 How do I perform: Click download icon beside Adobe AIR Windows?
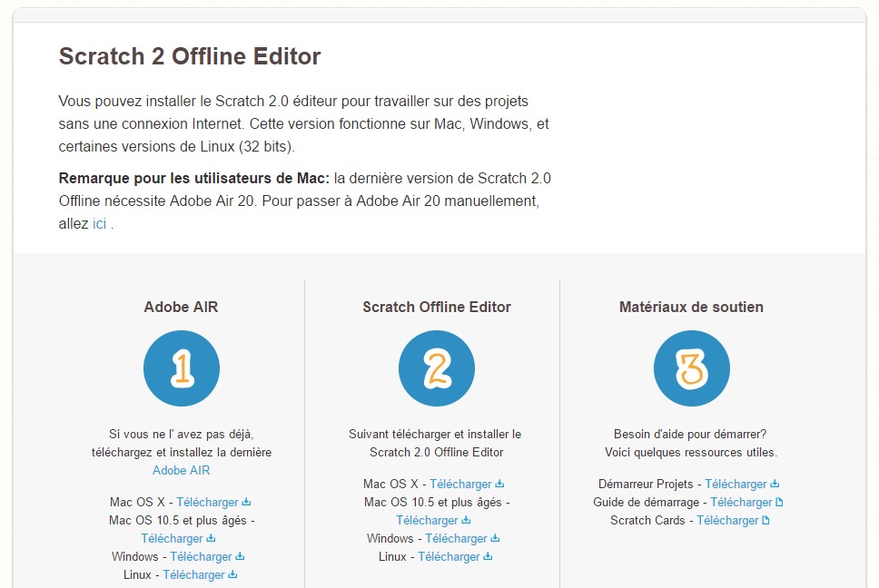[240, 556]
